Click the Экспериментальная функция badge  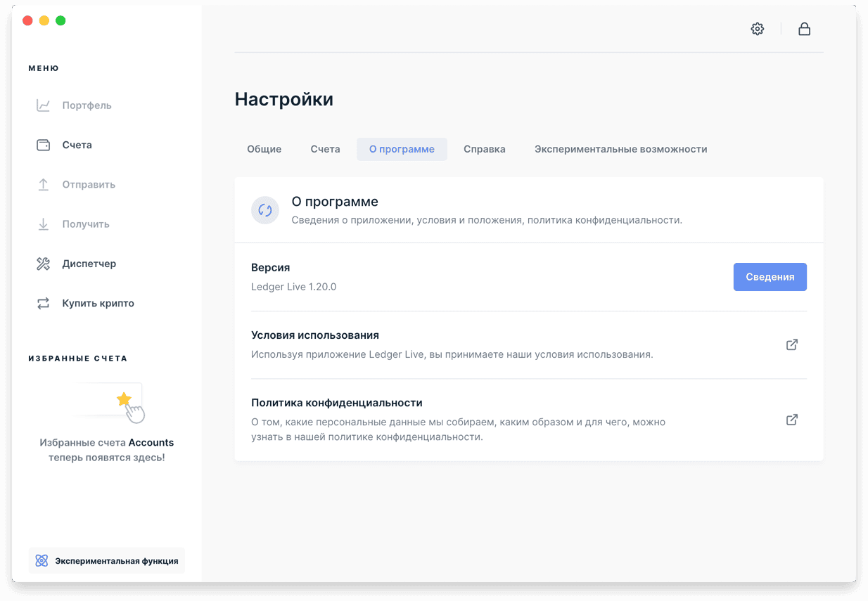pyautogui.click(x=107, y=561)
